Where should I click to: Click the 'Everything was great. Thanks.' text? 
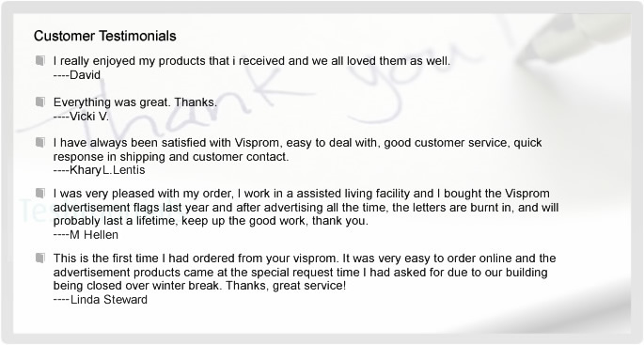click(x=135, y=102)
